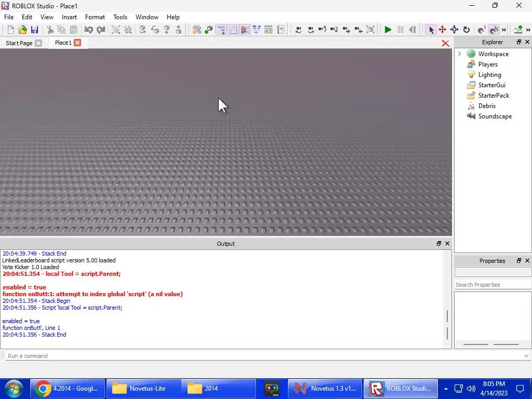Open the Novetus 1.3 taskbar window

(x=325, y=389)
